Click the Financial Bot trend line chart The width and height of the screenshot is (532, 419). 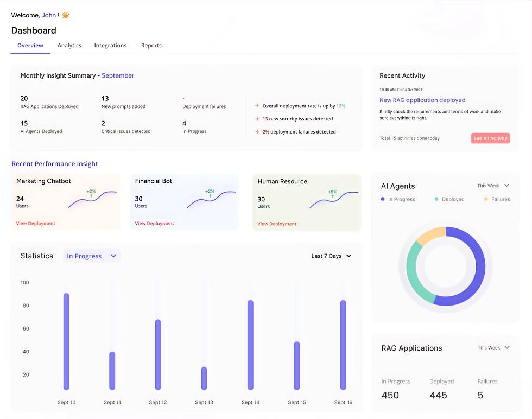(211, 200)
